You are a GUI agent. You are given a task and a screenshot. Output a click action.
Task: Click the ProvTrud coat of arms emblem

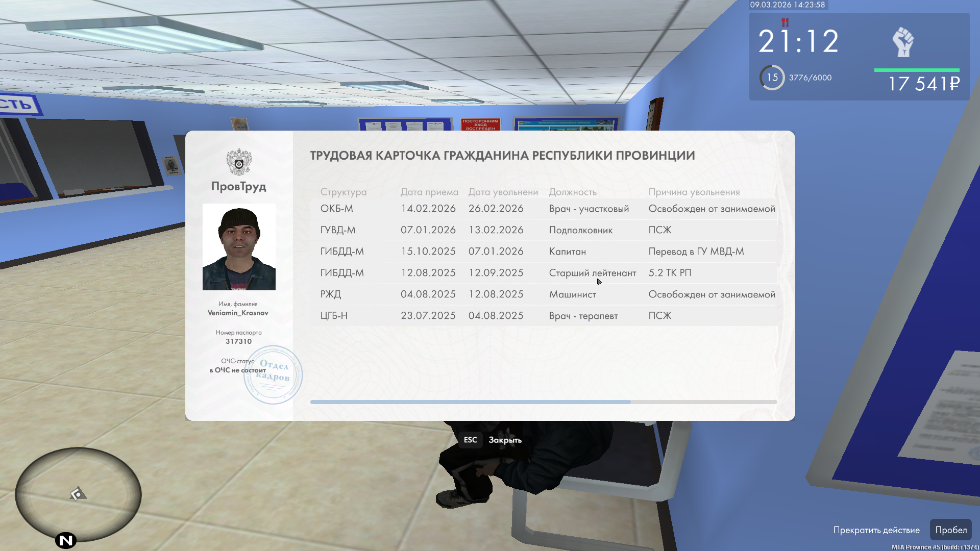click(x=239, y=162)
